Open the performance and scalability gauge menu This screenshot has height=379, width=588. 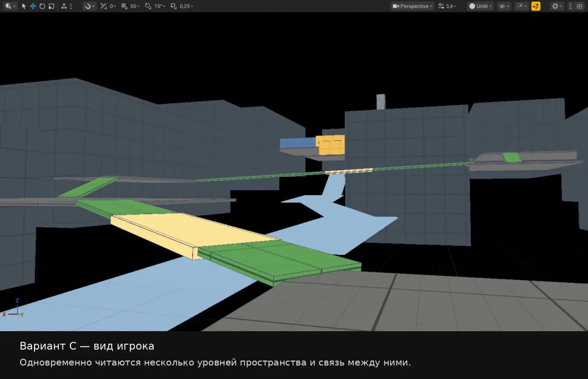click(522, 6)
